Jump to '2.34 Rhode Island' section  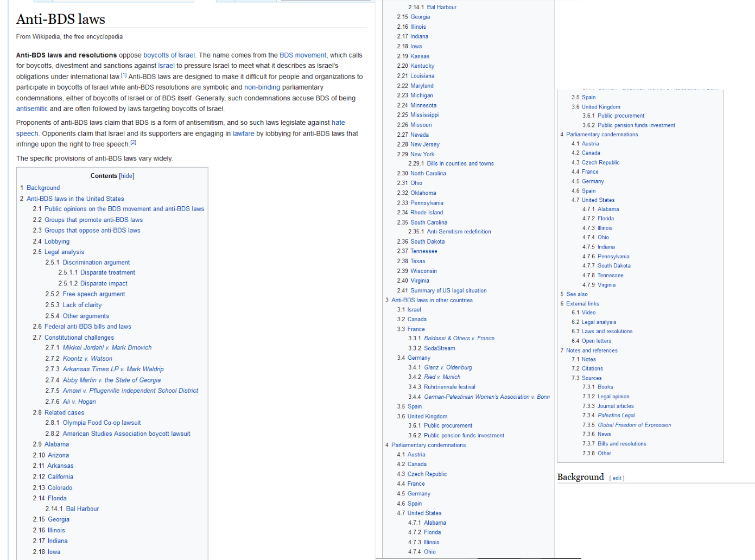click(420, 213)
